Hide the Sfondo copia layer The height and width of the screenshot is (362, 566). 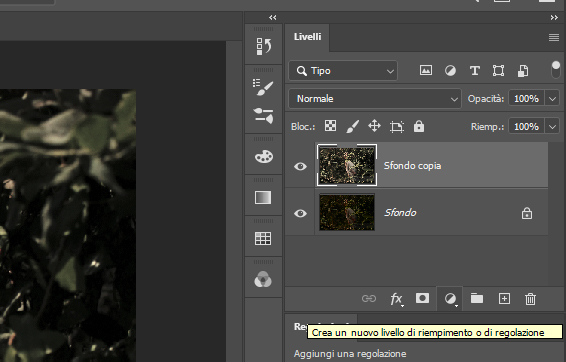tap(300, 166)
